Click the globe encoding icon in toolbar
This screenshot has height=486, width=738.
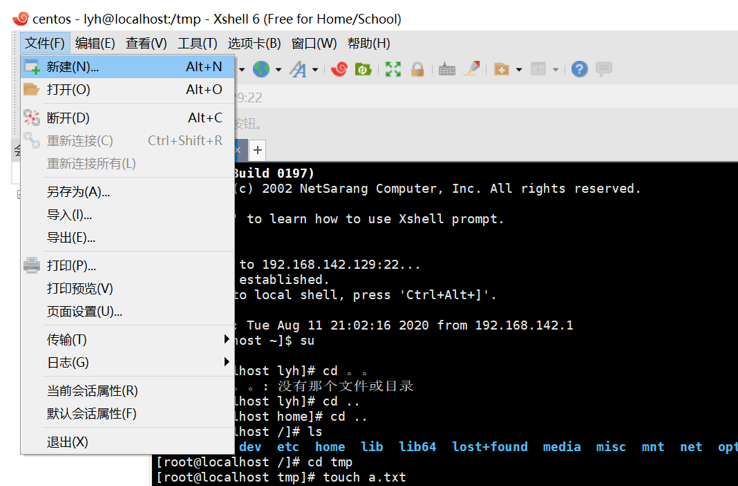point(261,69)
